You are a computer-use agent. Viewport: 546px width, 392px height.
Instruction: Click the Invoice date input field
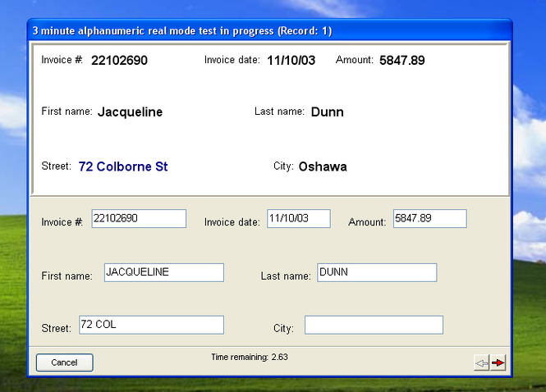pyautogui.click(x=299, y=218)
